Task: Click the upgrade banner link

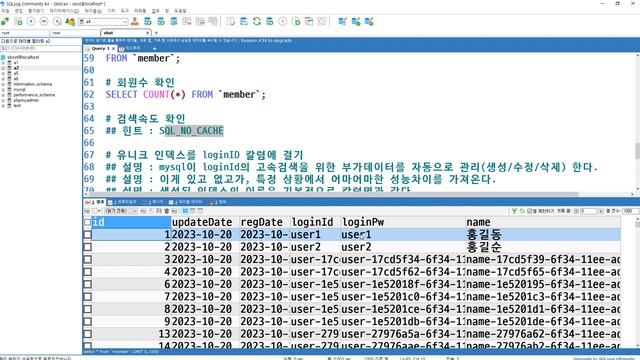Action: (x=266, y=40)
